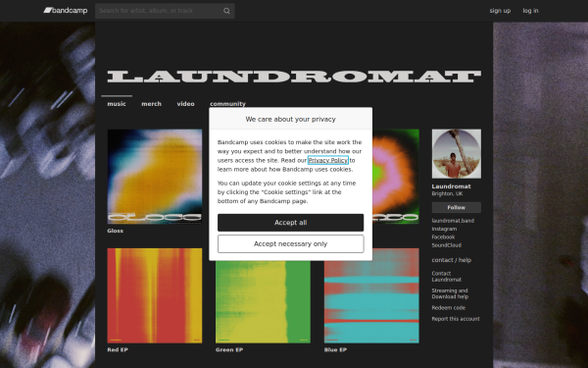Choose Accept necessary only
This screenshot has height=368, width=588.
click(x=291, y=244)
